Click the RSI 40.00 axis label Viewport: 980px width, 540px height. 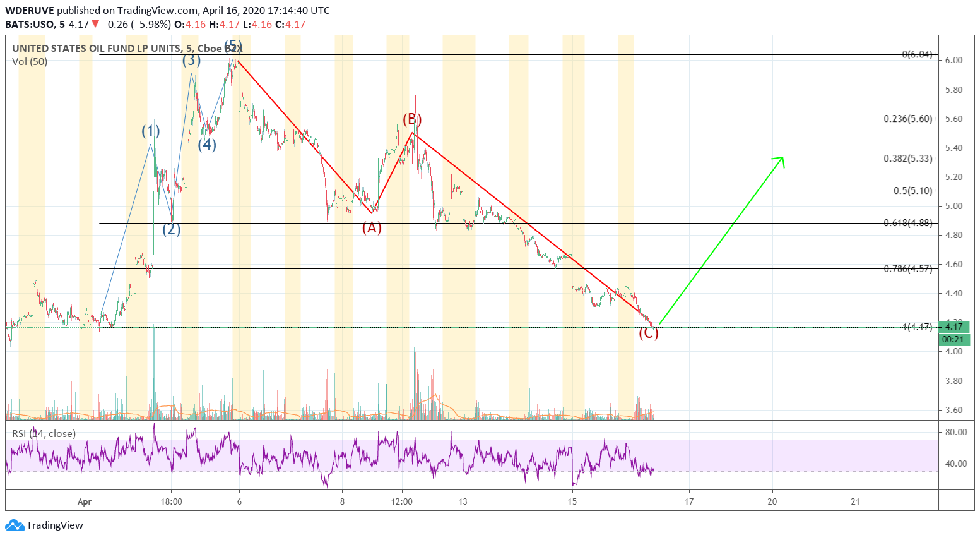[x=955, y=464]
